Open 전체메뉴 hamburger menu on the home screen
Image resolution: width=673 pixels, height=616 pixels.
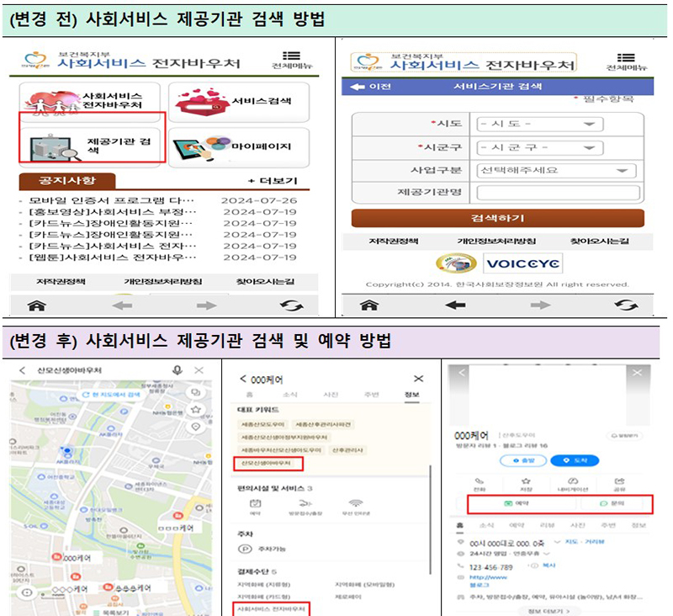pyautogui.click(x=290, y=59)
